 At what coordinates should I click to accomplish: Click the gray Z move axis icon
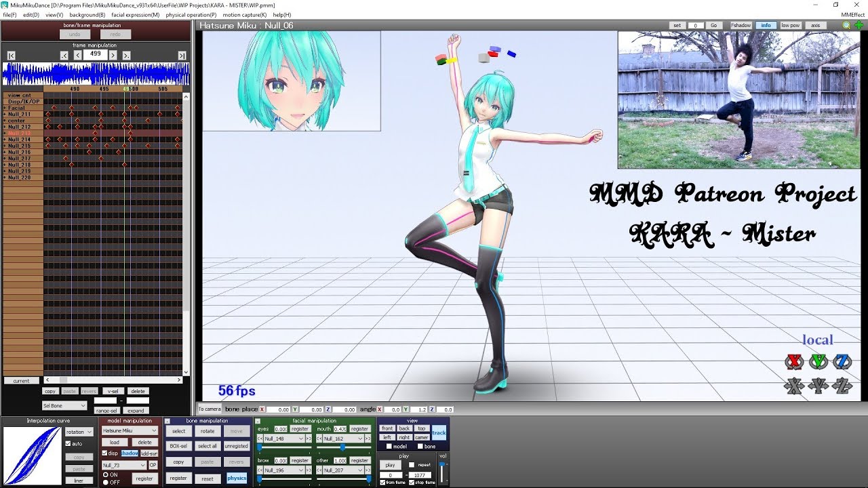tap(842, 386)
